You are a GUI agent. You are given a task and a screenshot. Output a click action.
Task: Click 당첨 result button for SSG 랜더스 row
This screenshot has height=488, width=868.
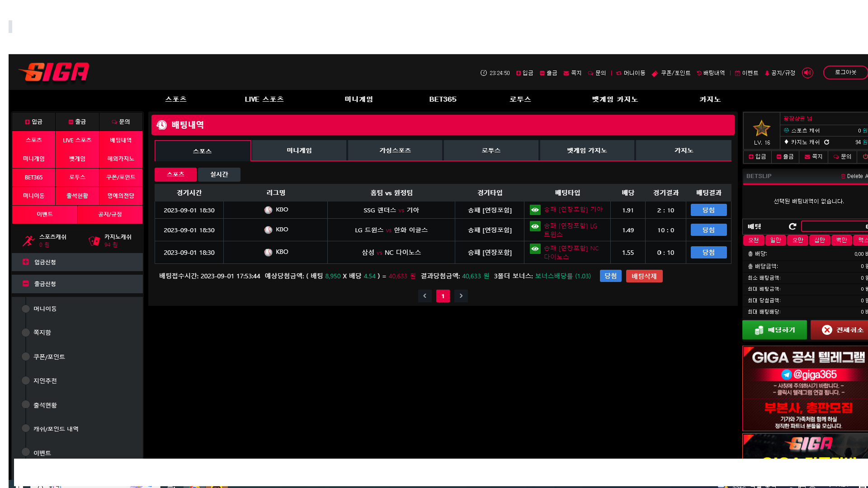(708, 210)
